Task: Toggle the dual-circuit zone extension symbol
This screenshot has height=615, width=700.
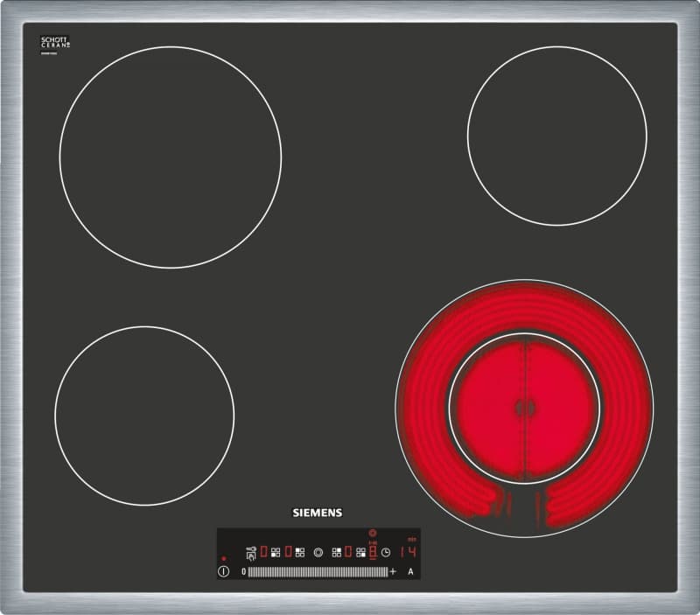Action: coord(318,553)
